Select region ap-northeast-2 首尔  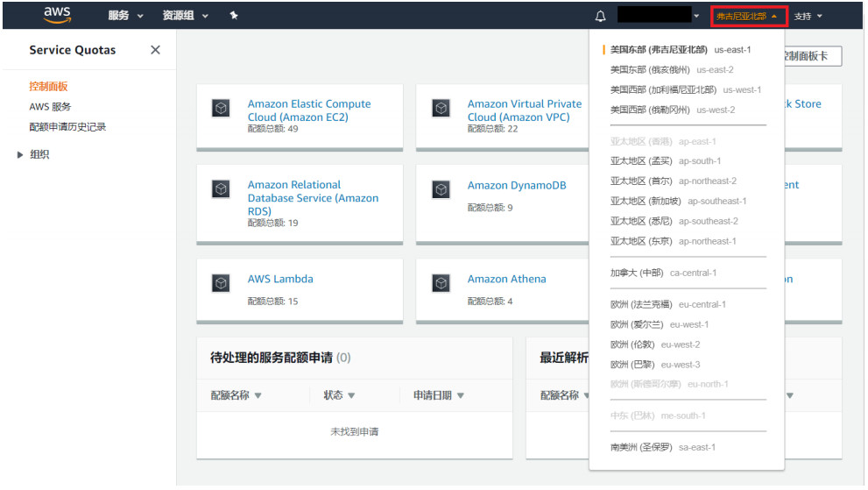[674, 181]
